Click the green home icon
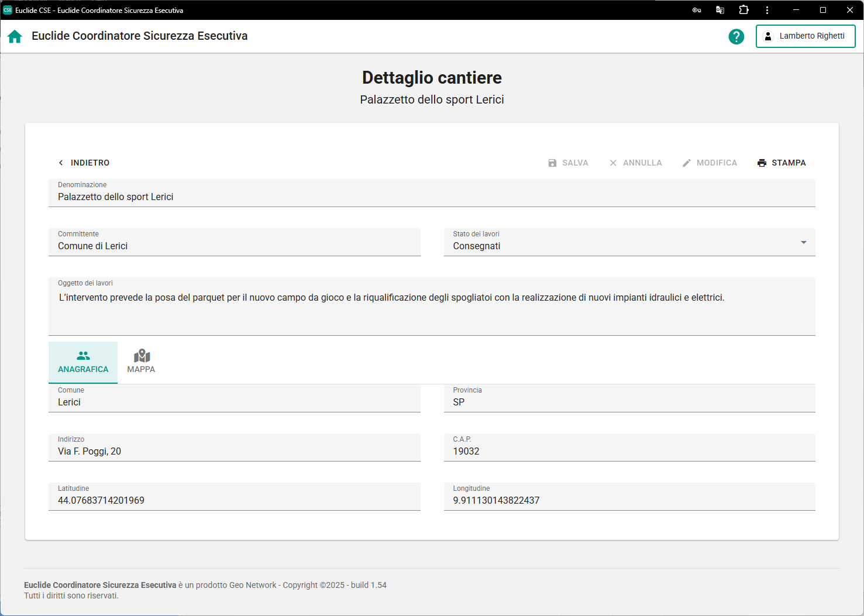Viewport: 864px width, 616px height. [x=15, y=36]
